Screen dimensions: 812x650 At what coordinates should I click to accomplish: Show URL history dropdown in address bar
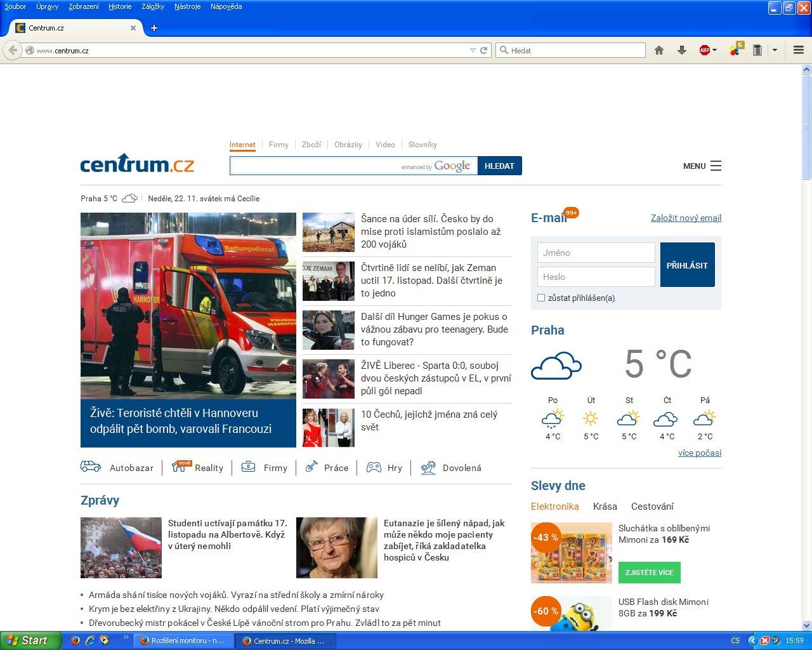pos(473,50)
